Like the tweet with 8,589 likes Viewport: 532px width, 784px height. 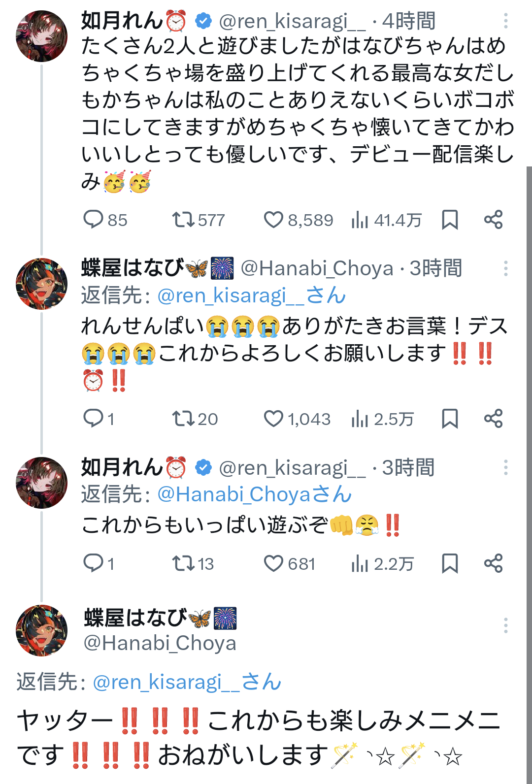[273, 220]
